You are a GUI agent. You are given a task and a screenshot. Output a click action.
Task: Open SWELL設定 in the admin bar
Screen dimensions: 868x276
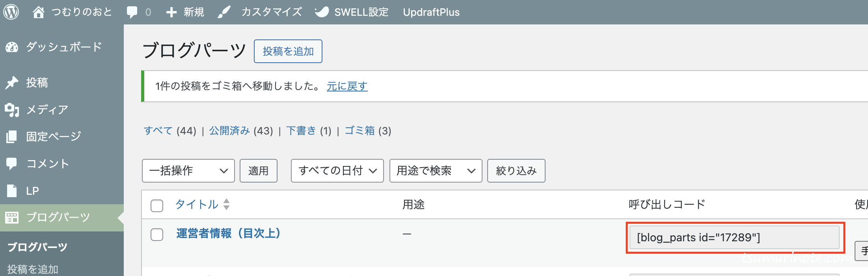coord(352,12)
